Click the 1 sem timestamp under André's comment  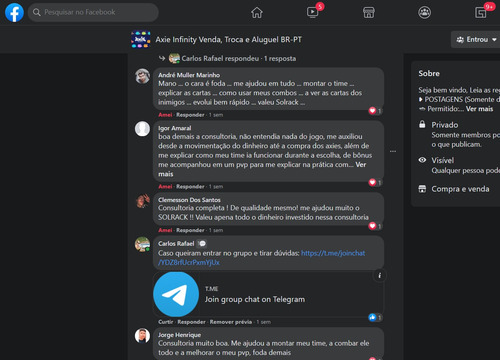point(216,115)
